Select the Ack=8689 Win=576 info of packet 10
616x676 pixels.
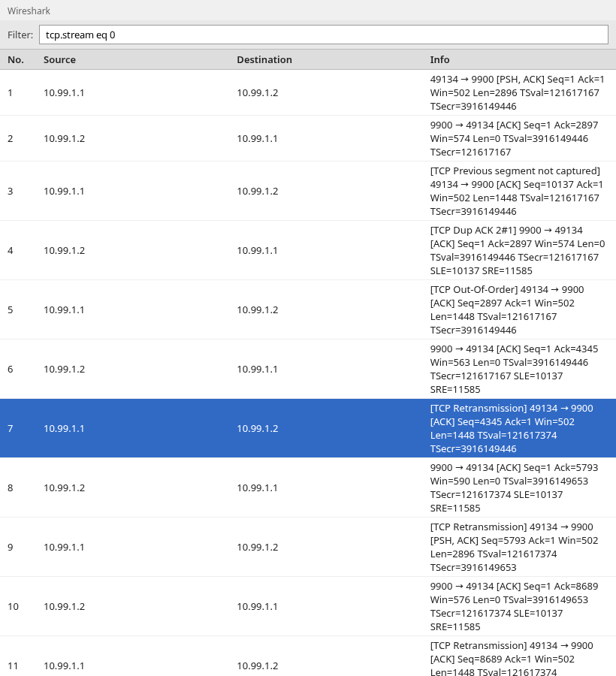point(515,607)
